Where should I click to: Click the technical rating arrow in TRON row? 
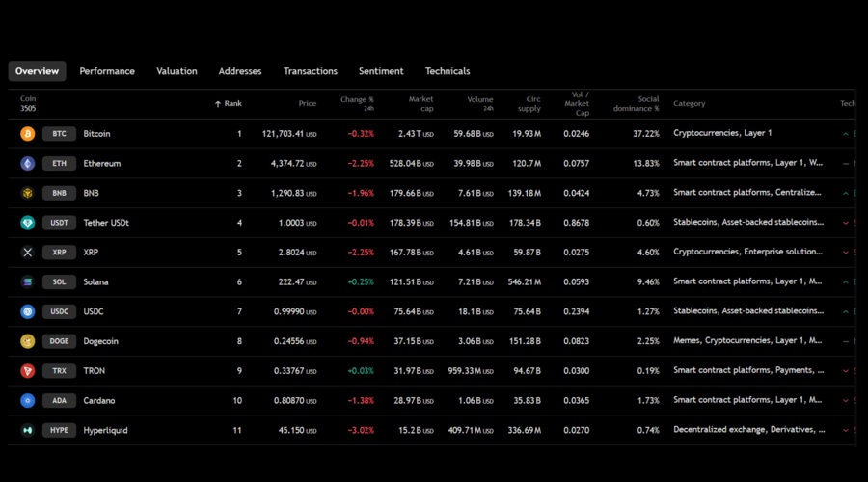[x=846, y=371]
